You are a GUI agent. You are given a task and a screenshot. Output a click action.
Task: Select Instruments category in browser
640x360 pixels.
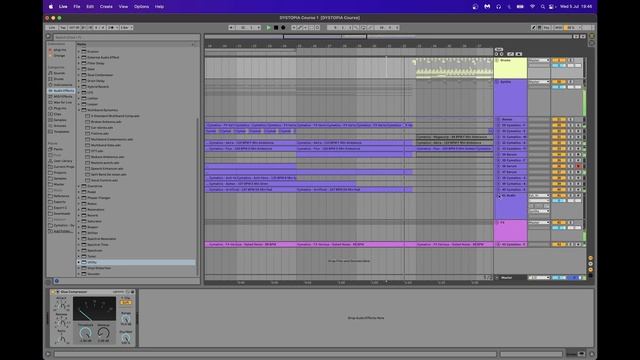click(x=62, y=85)
